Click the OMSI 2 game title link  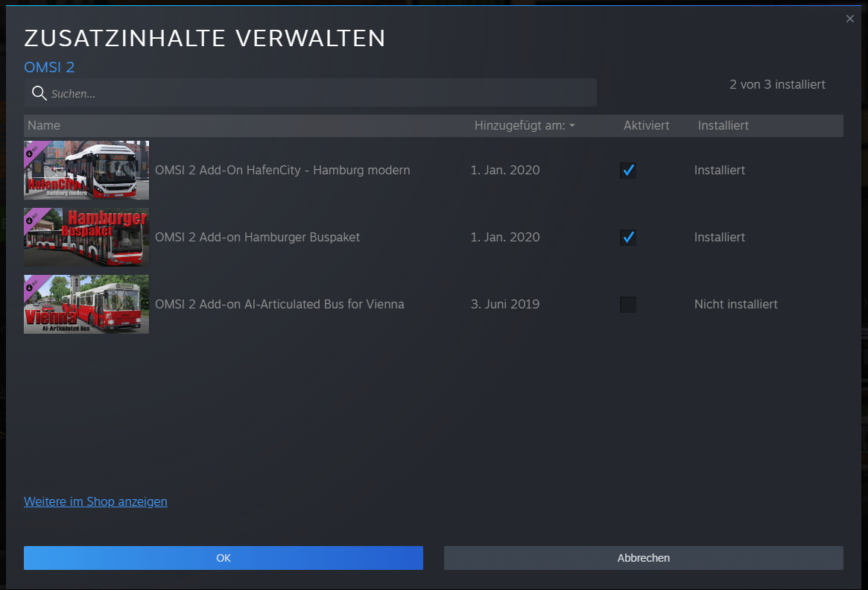point(49,67)
